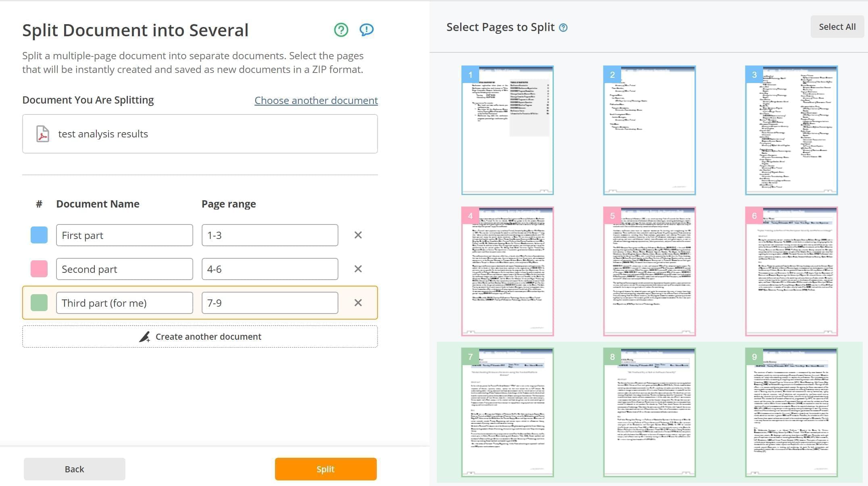Click the page range field showing 4-6
The width and height of the screenshot is (868, 486).
click(269, 269)
